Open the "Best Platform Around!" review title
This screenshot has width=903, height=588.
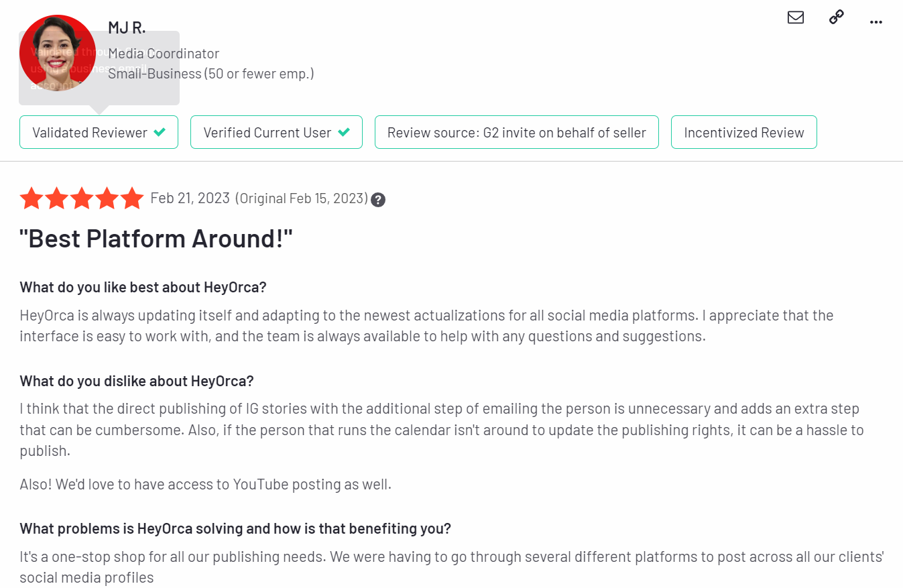[157, 239]
